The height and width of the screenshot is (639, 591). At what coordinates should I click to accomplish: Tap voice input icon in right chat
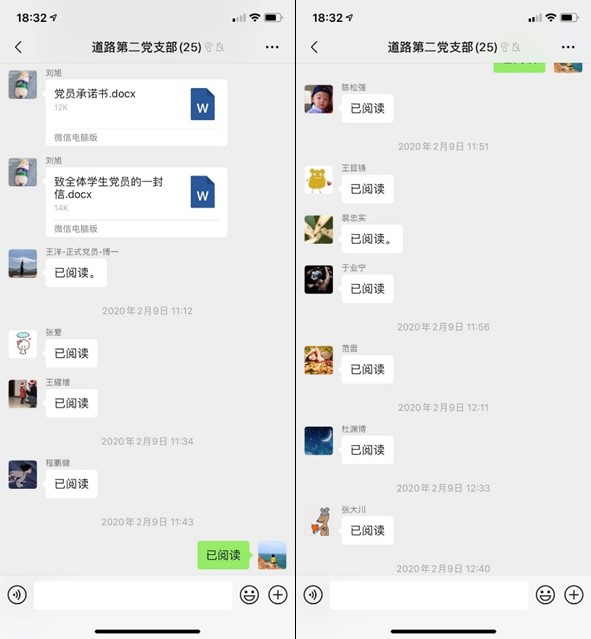[x=313, y=595]
